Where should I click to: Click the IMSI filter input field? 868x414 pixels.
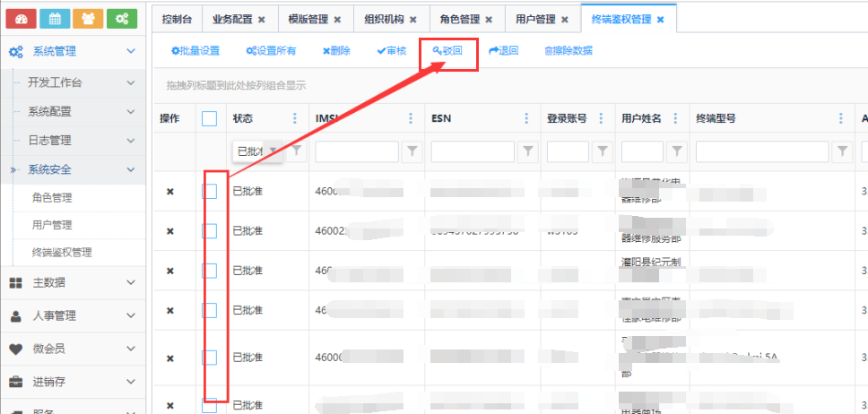[x=357, y=151]
